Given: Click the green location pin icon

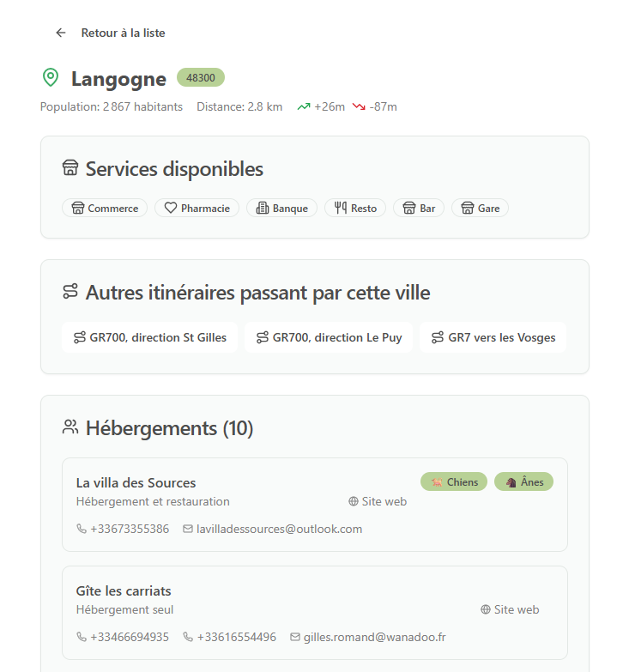Looking at the screenshot, I should (51, 78).
